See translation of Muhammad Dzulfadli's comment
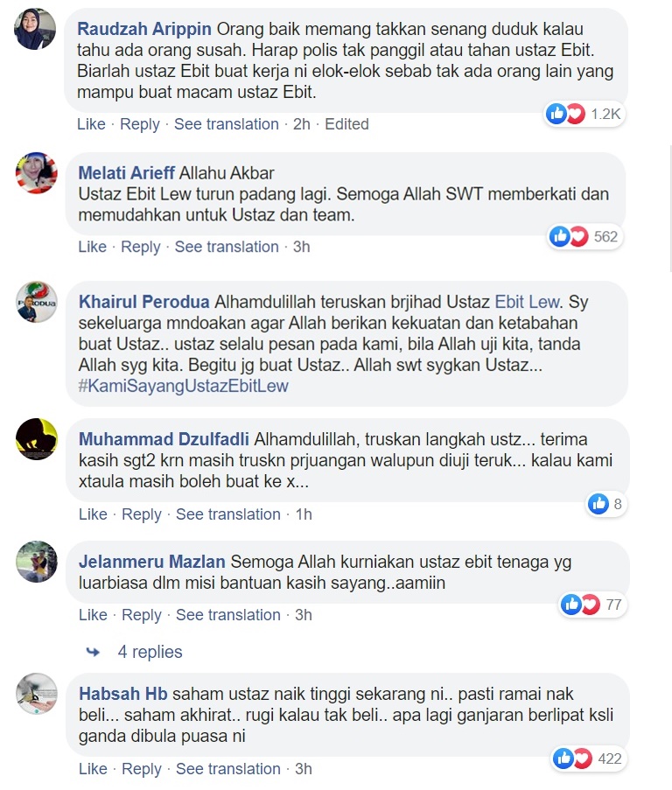The image size is (672, 790). [227, 514]
